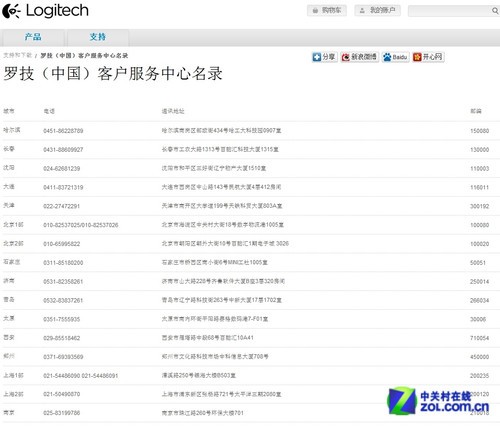The height and width of the screenshot is (427, 500).
Task: Click the 通讯地址 column header
Action: tap(173, 111)
